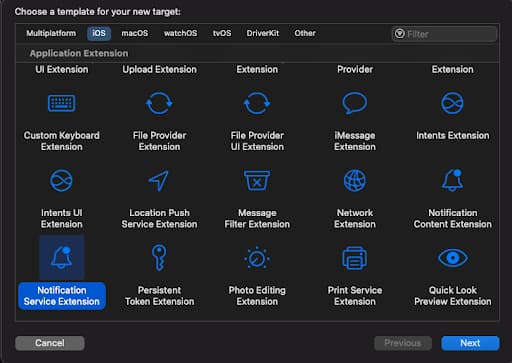Focus the Filter search field
512x363 pixels.
(x=445, y=34)
